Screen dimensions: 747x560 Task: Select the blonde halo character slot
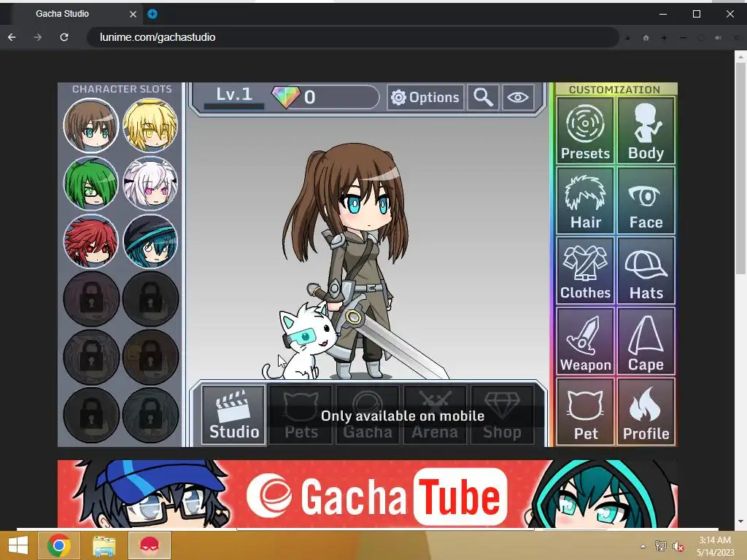pos(150,125)
